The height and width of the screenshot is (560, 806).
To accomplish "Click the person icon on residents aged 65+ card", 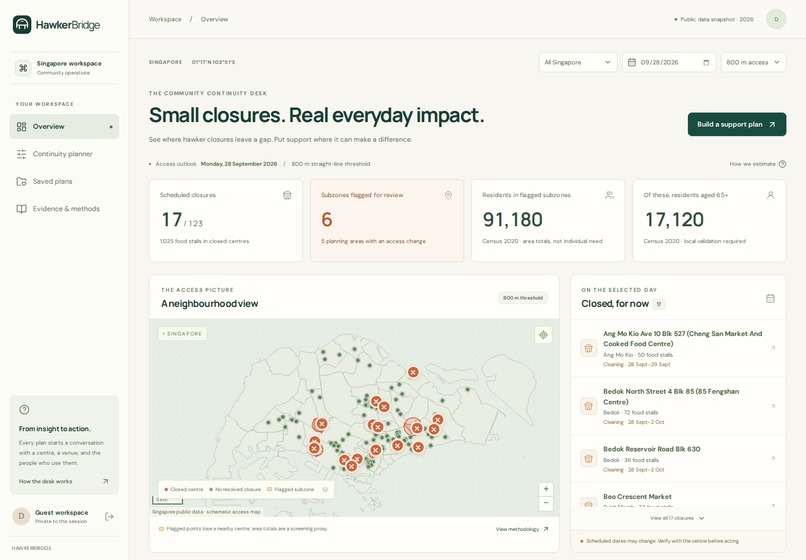I will click(771, 195).
